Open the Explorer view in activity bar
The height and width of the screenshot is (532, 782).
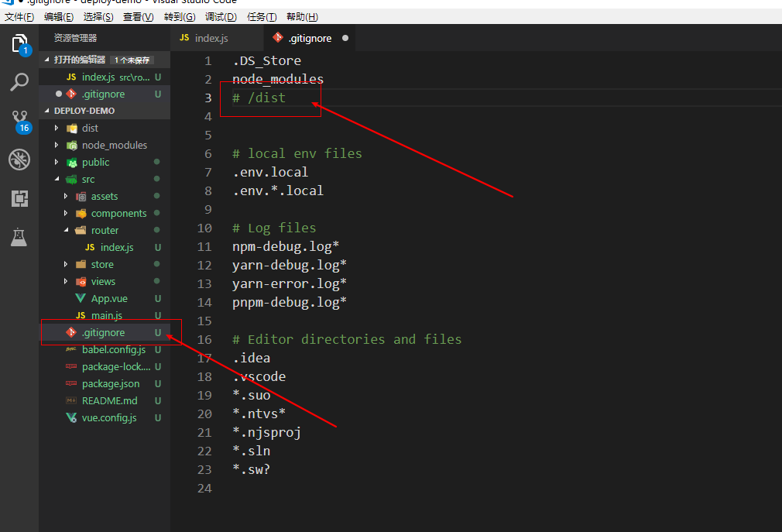pos(20,44)
